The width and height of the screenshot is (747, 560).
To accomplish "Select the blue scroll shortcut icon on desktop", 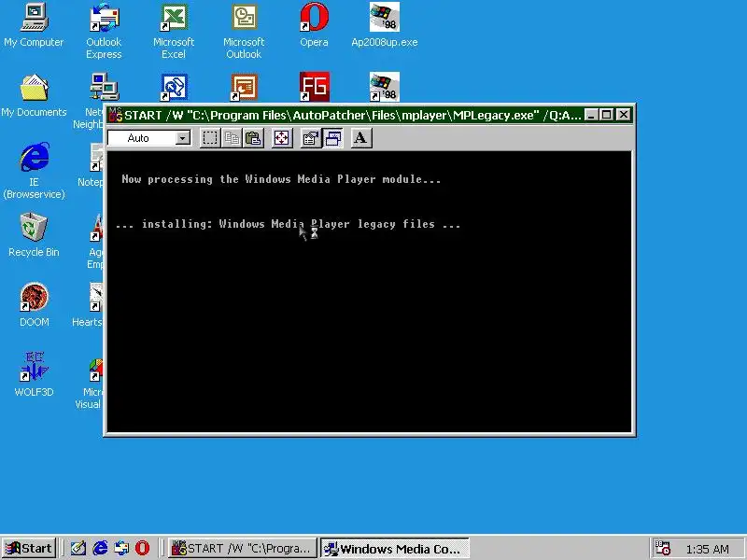I will 174,87.
